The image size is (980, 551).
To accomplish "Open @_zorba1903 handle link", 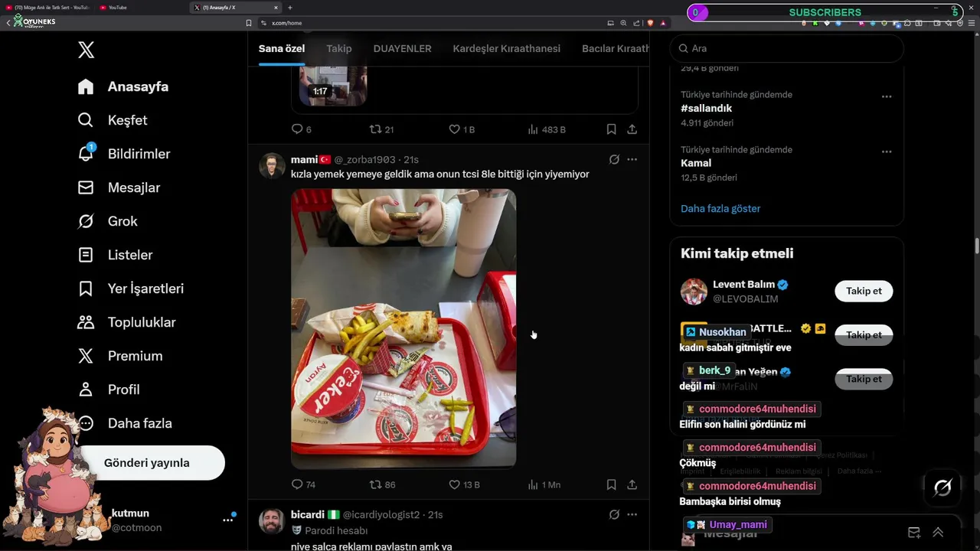I will (365, 160).
